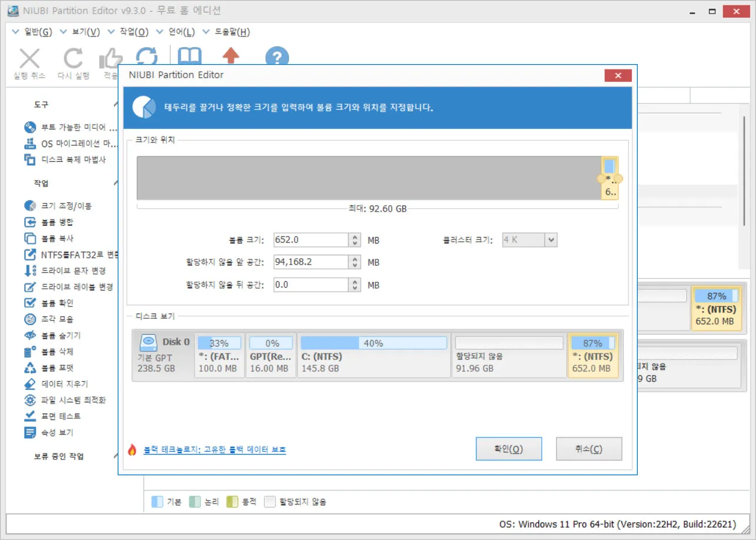Click the open book manual toolbar icon
756x540 pixels.
click(189, 56)
